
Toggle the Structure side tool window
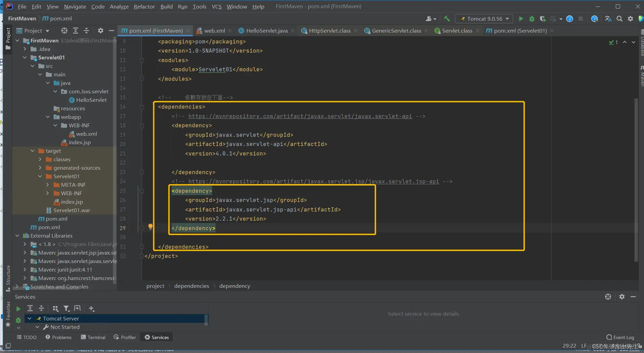pyautogui.click(x=8, y=278)
